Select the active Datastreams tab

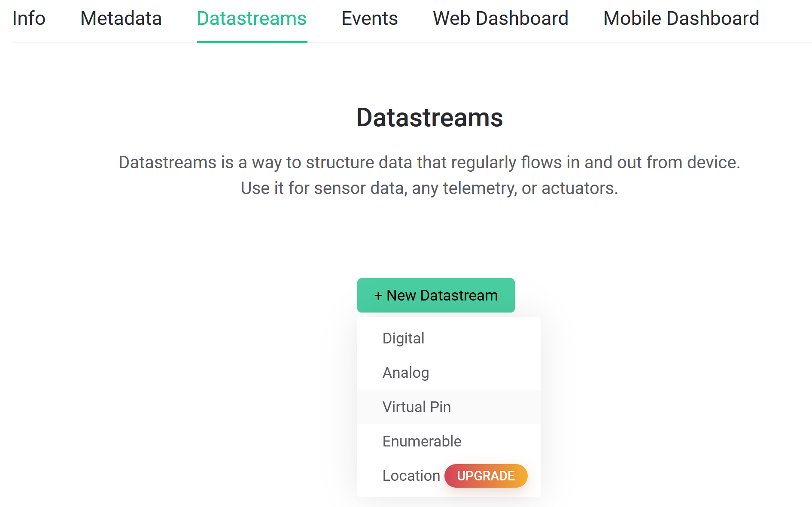pyautogui.click(x=252, y=18)
